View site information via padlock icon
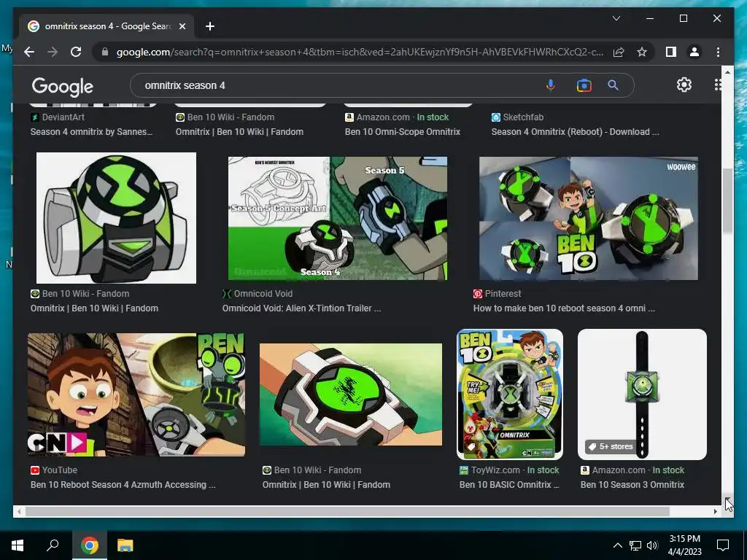The height and width of the screenshot is (560, 747). (105, 52)
